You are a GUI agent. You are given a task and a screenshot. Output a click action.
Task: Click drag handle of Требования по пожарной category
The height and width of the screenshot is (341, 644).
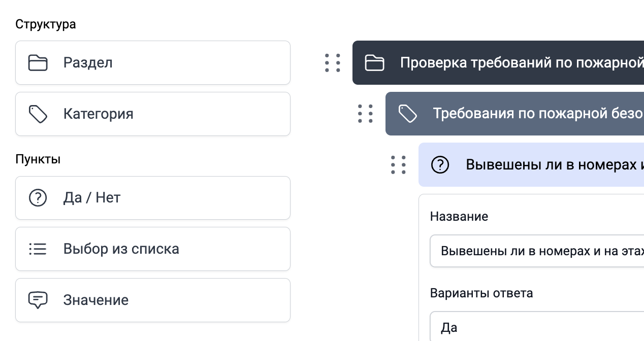(366, 114)
